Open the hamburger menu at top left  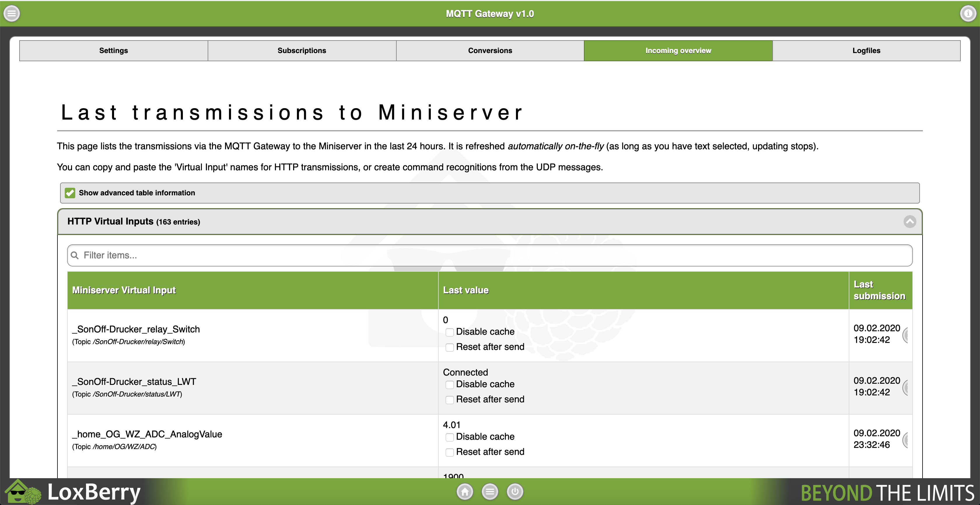pyautogui.click(x=12, y=14)
